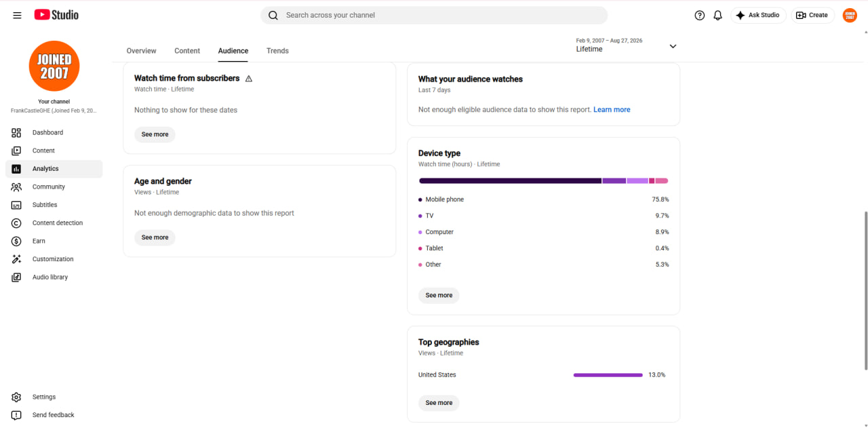Click the Subtitles icon in sidebar
This screenshot has height=428, width=868.
(x=16, y=205)
